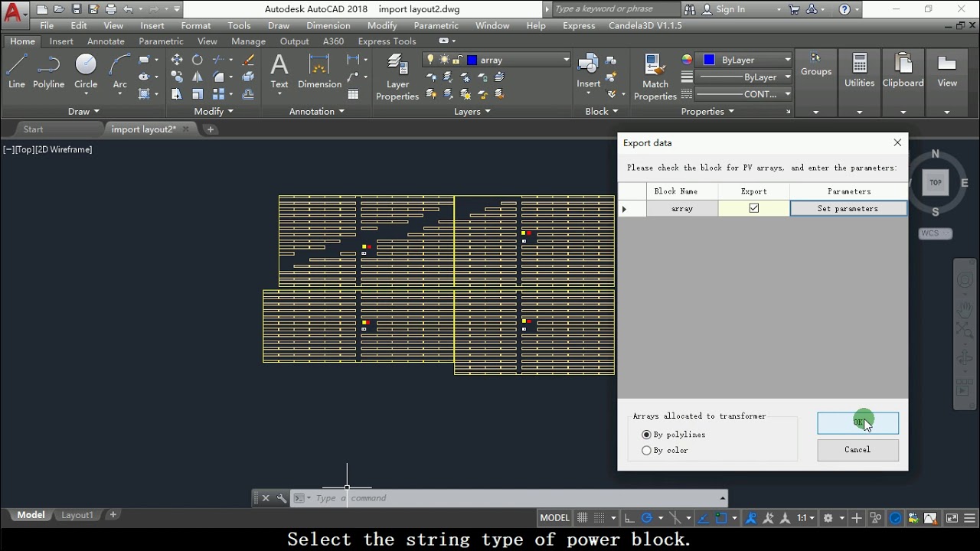Expand the Modify panel
Image resolution: width=980 pixels, height=551 pixels.
[214, 112]
